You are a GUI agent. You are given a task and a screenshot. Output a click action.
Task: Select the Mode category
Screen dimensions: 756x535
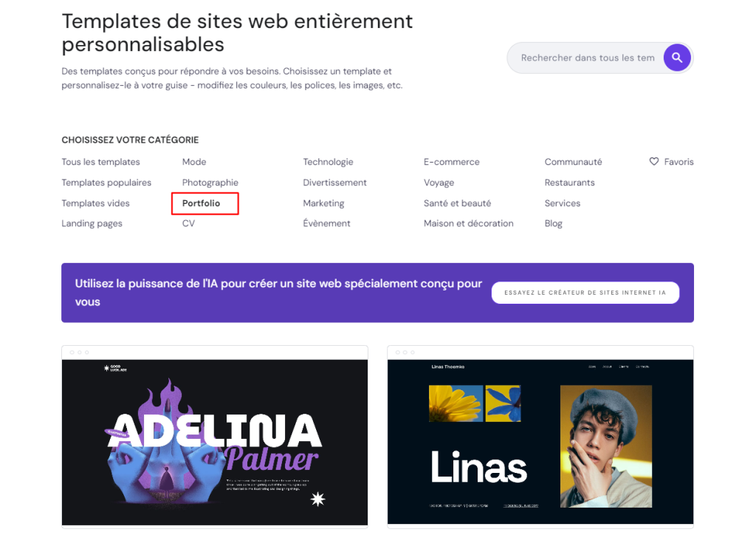tap(194, 162)
